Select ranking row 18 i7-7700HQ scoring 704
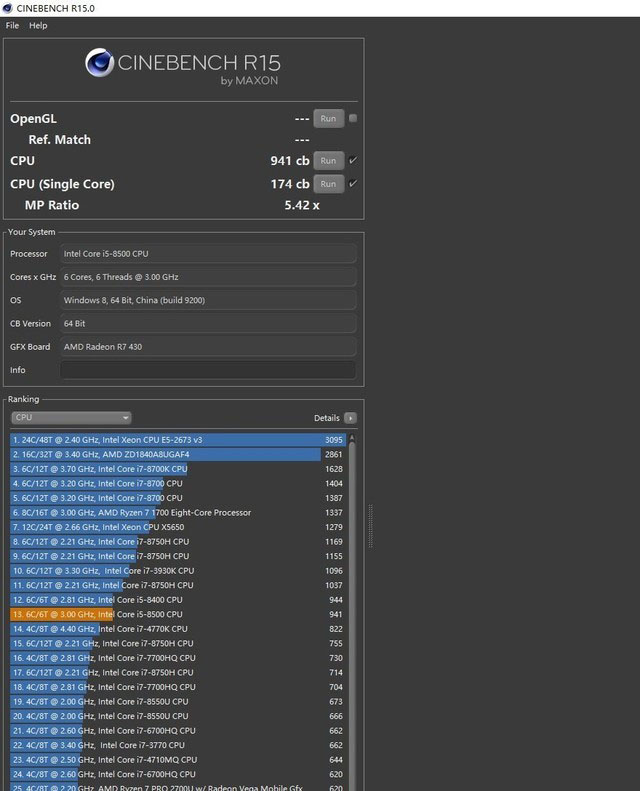This screenshot has width=640, height=791. (178, 687)
